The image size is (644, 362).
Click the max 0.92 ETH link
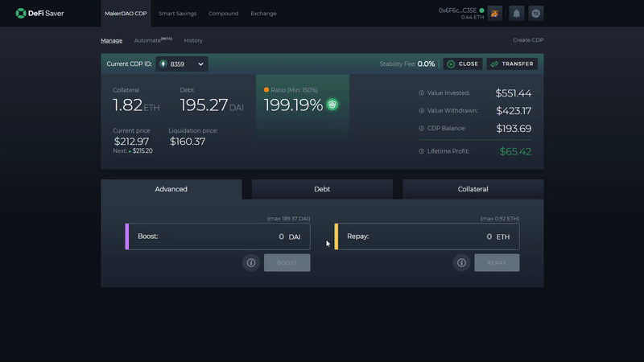(500, 218)
